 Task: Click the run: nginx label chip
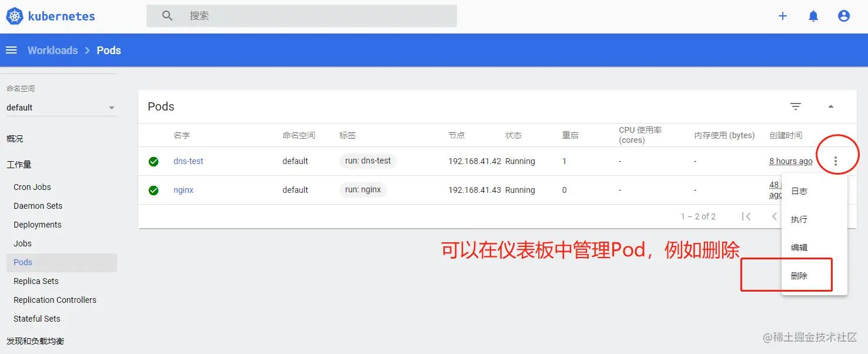click(x=363, y=189)
